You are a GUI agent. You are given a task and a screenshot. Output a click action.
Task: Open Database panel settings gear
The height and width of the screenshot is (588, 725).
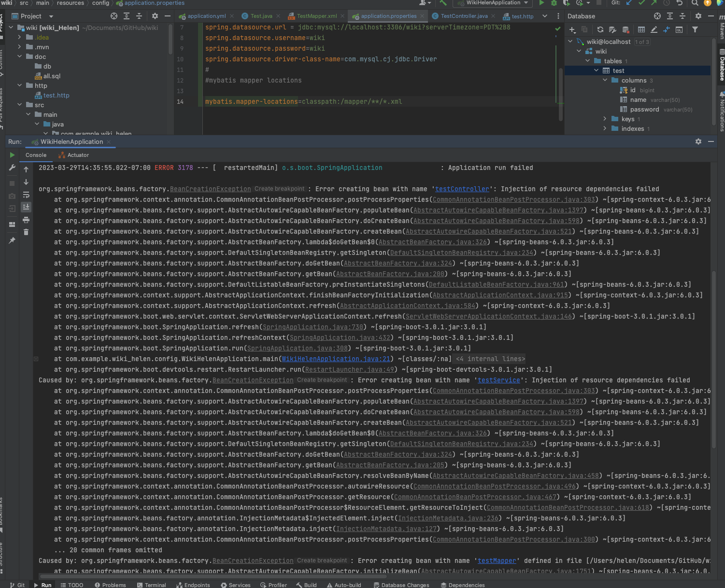pos(698,16)
